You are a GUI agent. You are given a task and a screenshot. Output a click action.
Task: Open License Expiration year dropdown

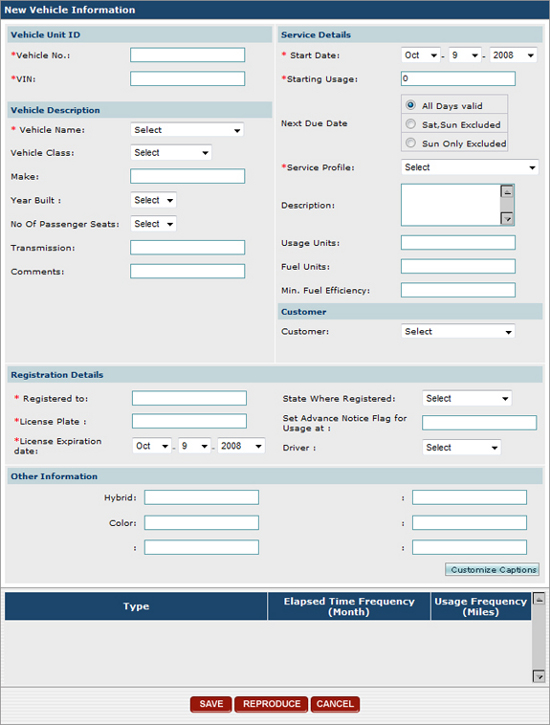pyautogui.click(x=241, y=446)
